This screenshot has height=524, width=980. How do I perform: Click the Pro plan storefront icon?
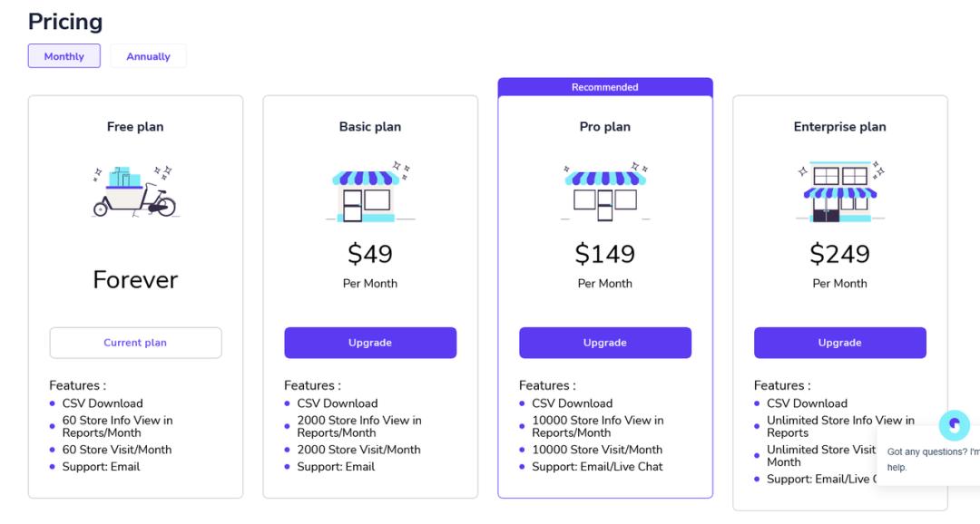tap(604, 194)
